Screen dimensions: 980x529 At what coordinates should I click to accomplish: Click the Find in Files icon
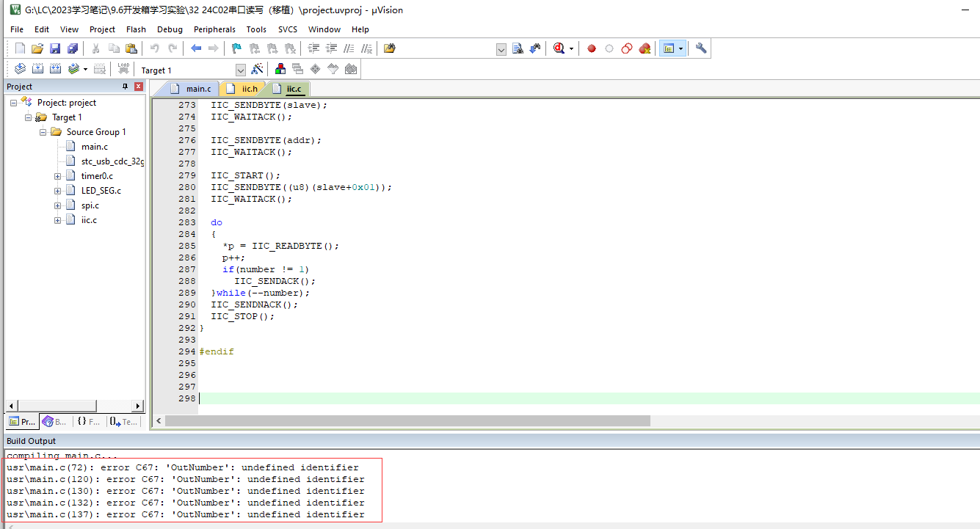(518, 48)
